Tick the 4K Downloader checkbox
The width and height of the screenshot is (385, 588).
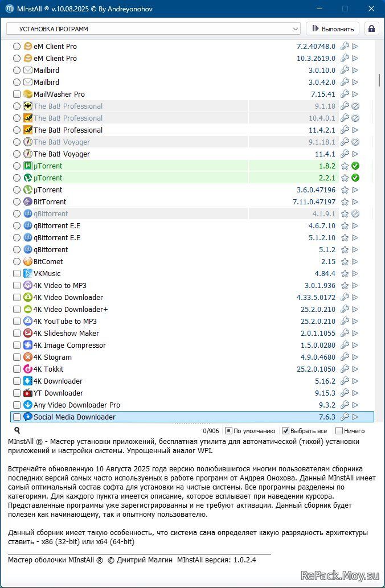[17, 381]
